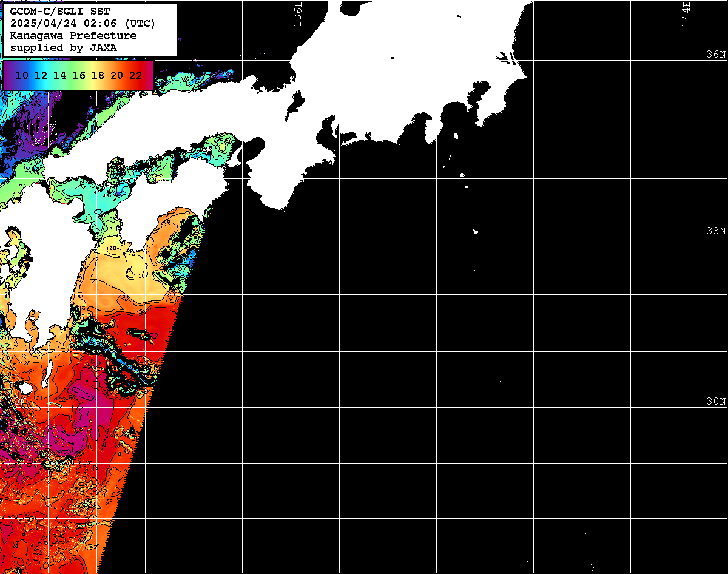
Task: Click the "136E" longitude label
Action: click(297, 13)
